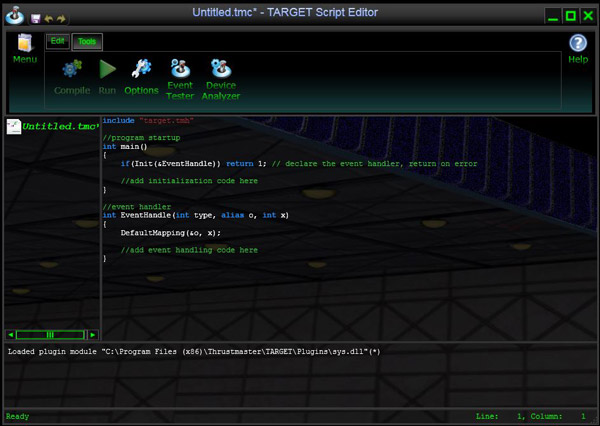Viewport: 600px width, 426px height.
Task: Click the 'DefaultMapping(&o, x);' line
Action: click(x=171, y=233)
